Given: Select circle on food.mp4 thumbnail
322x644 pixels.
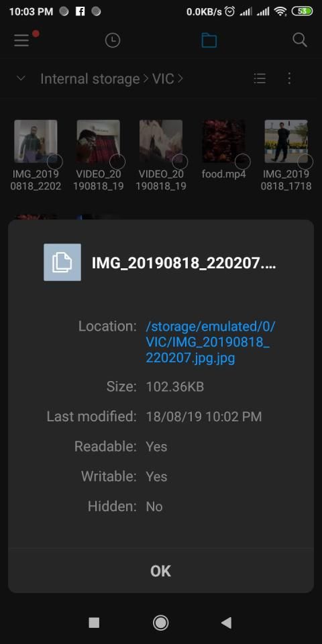Looking at the screenshot, I should tap(243, 162).
